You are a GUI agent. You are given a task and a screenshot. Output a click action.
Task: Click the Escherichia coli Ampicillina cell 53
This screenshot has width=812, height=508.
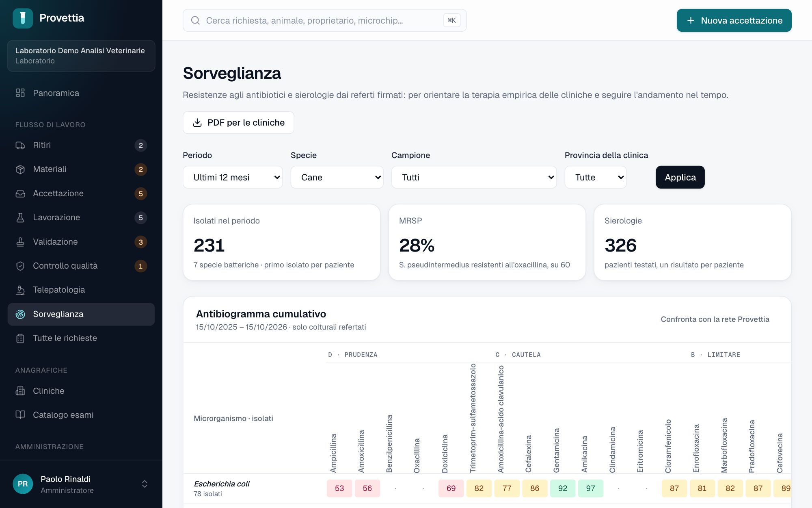339,488
